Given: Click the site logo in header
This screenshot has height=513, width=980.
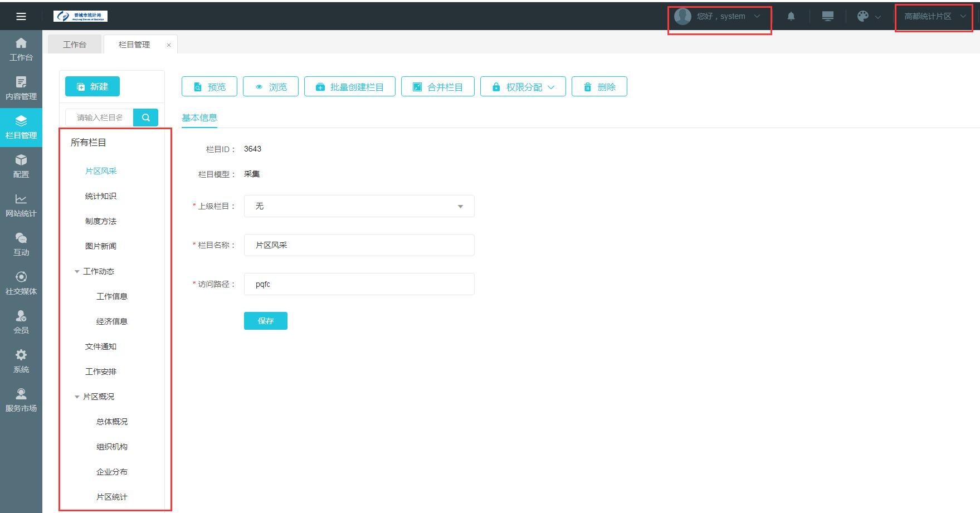Looking at the screenshot, I should click(80, 16).
